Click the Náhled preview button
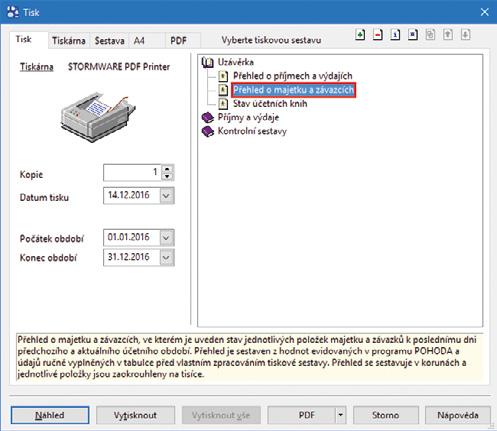 50,415
